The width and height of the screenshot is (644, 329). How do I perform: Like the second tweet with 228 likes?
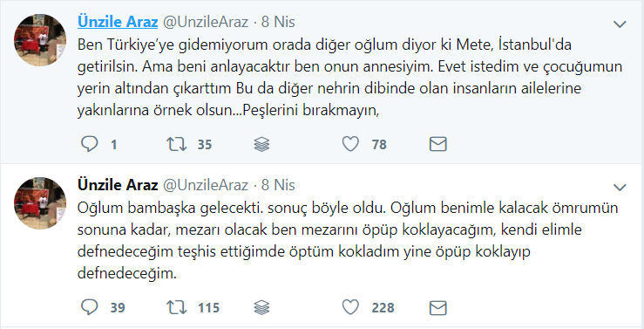click(350, 307)
